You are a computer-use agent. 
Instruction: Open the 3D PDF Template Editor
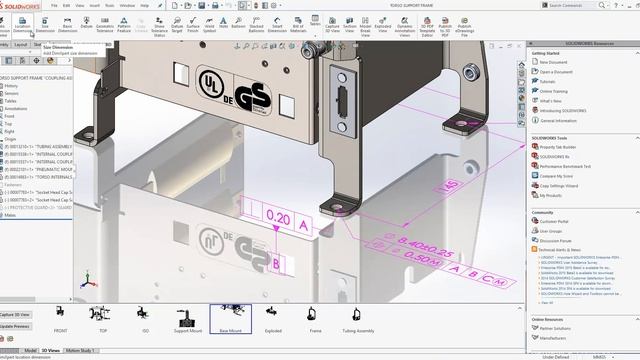click(x=427, y=27)
